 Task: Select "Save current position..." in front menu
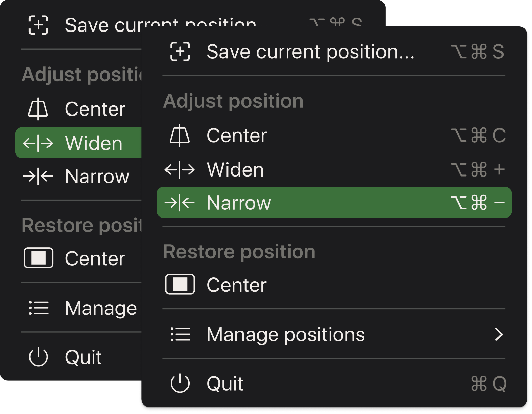coord(310,52)
